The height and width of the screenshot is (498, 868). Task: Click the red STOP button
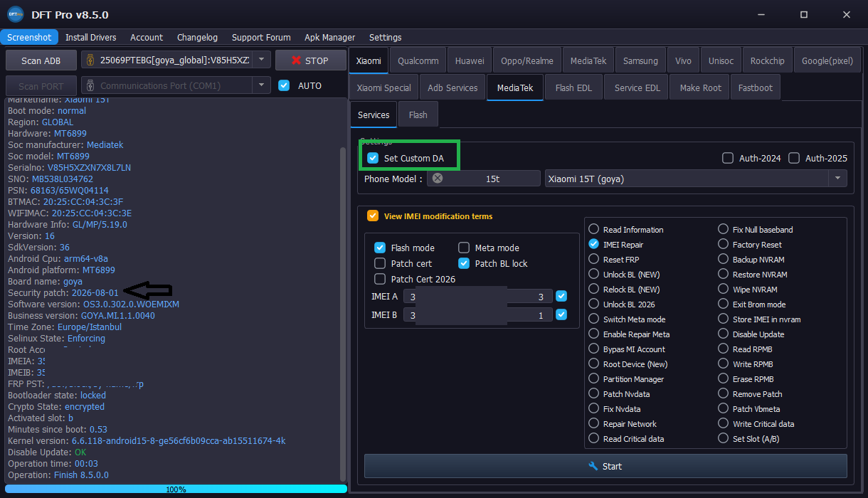[x=310, y=60]
